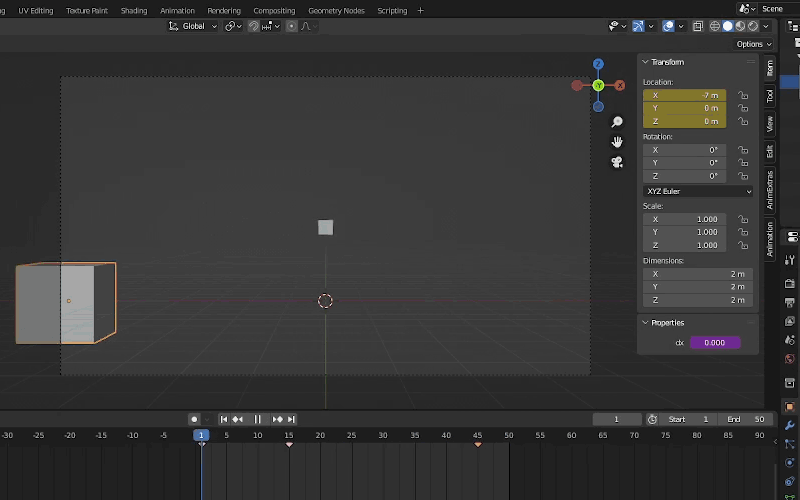The image size is (800, 500).
Task: Open Global transform orientation dropdown
Action: 193,26
